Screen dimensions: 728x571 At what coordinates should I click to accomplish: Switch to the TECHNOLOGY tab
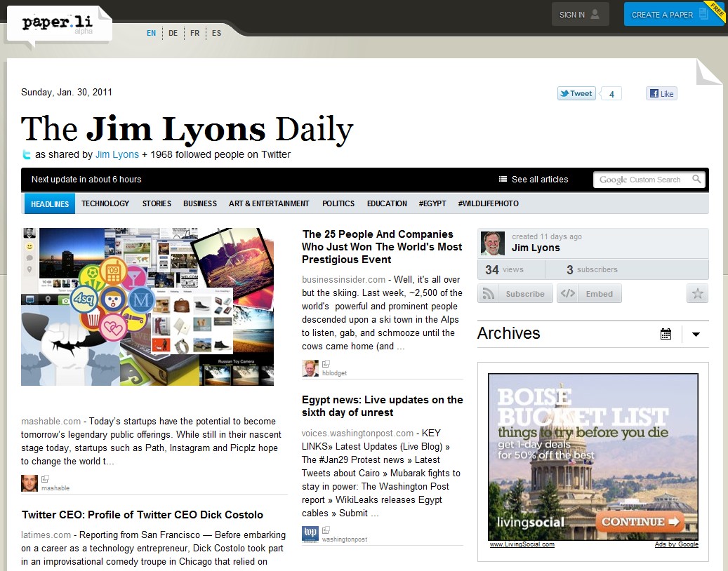[x=105, y=203]
